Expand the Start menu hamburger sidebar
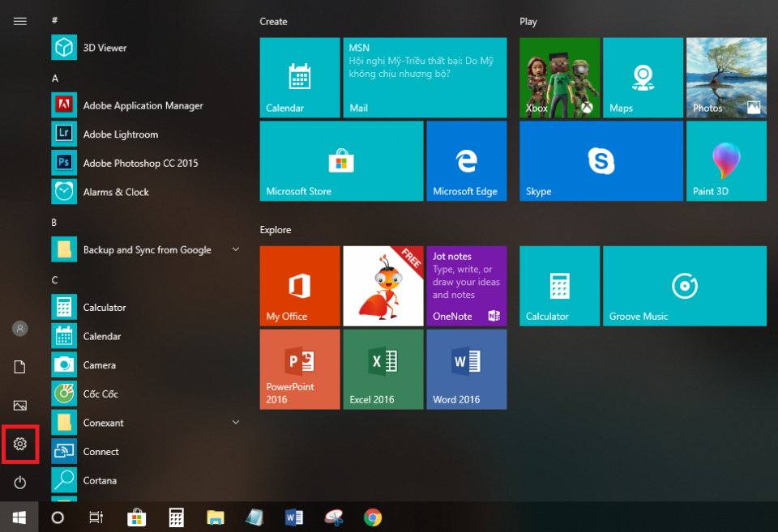The image size is (778, 532). (19, 21)
